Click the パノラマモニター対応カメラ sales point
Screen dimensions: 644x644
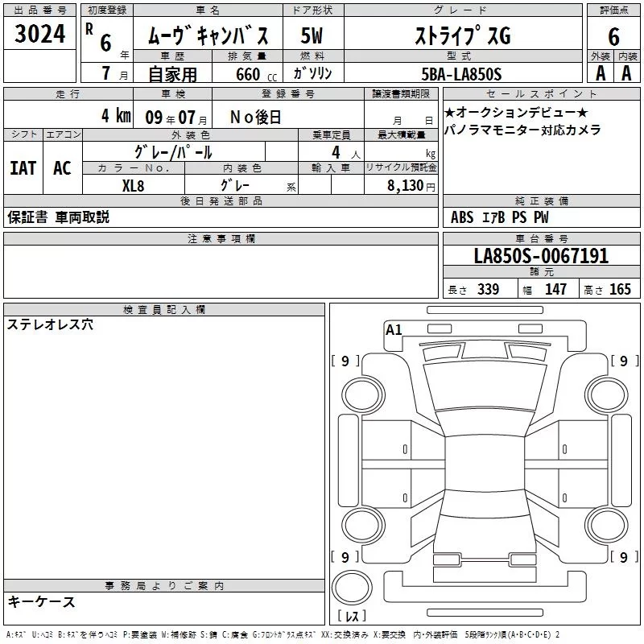coord(522,130)
